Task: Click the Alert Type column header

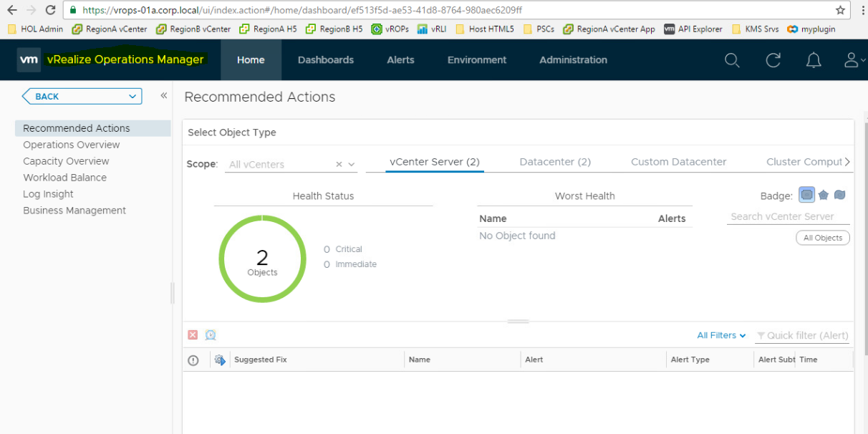Action: click(x=690, y=360)
